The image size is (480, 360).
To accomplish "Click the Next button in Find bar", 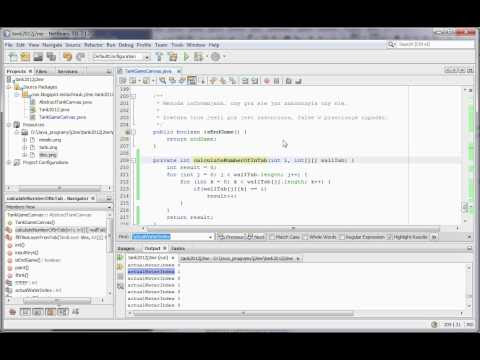I will [256, 237].
